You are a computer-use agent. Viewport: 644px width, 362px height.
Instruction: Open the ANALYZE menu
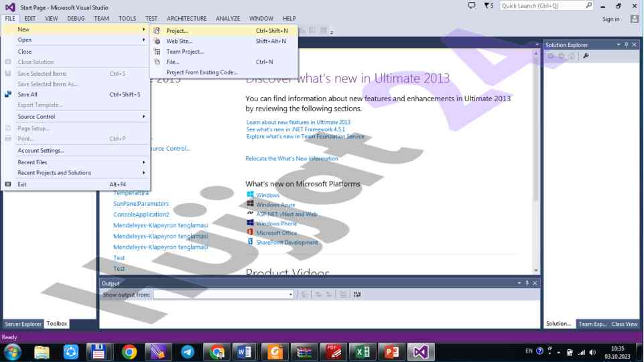228,19
